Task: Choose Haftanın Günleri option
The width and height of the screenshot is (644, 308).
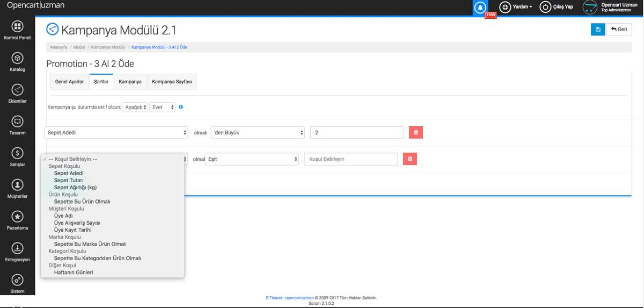Action: click(74, 273)
